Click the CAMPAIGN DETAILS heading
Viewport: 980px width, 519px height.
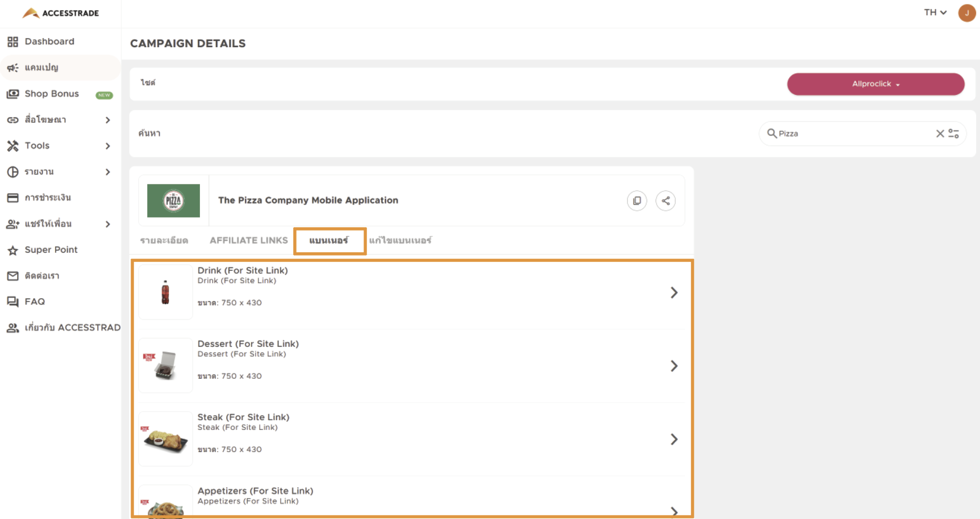[x=188, y=44]
